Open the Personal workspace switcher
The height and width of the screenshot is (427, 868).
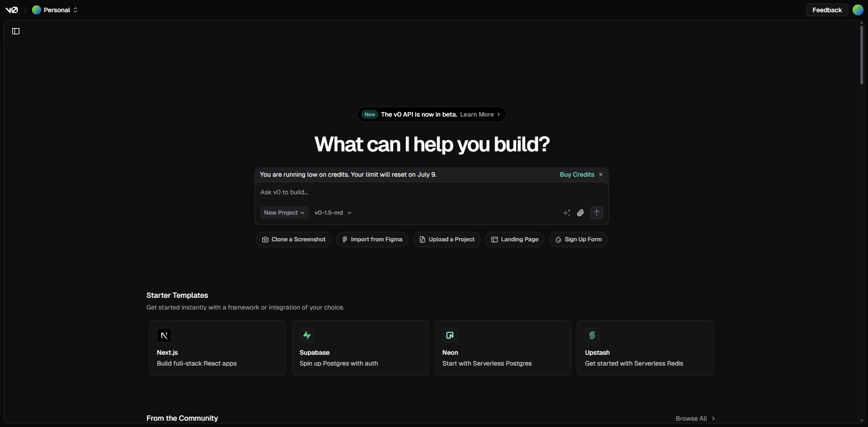(55, 10)
